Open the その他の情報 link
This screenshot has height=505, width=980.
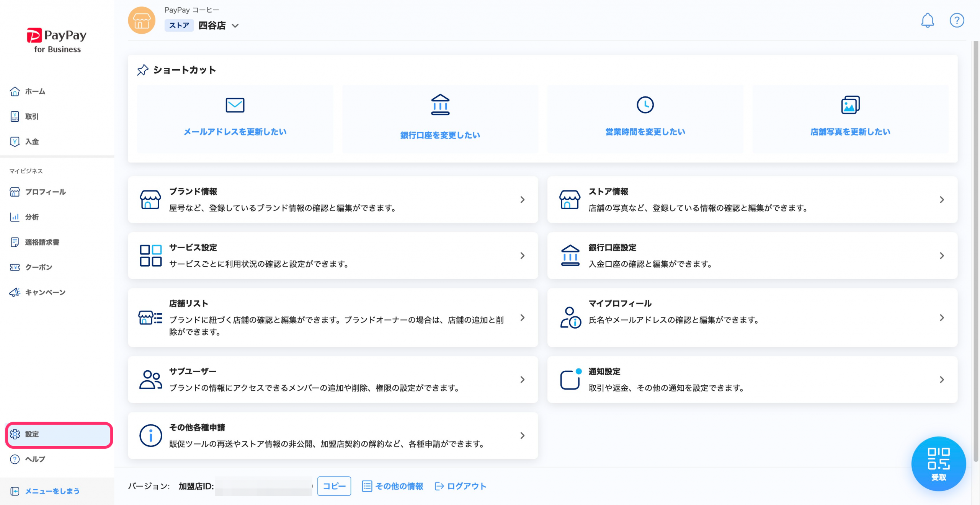(392, 486)
